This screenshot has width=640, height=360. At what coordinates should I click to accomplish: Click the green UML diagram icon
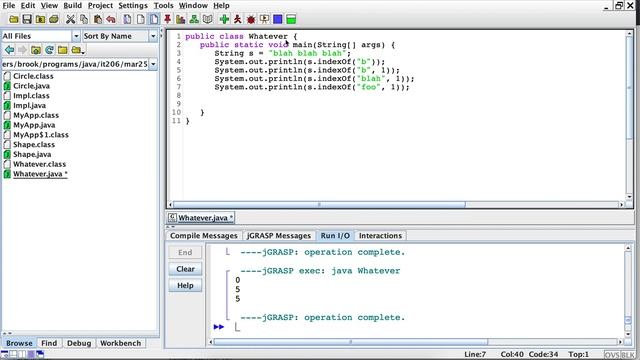(194, 19)
